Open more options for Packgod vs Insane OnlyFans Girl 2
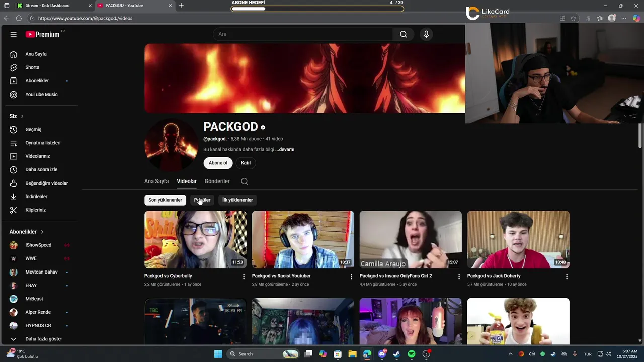The height and width of the screenshot is (362, 644). coord(459,277)
